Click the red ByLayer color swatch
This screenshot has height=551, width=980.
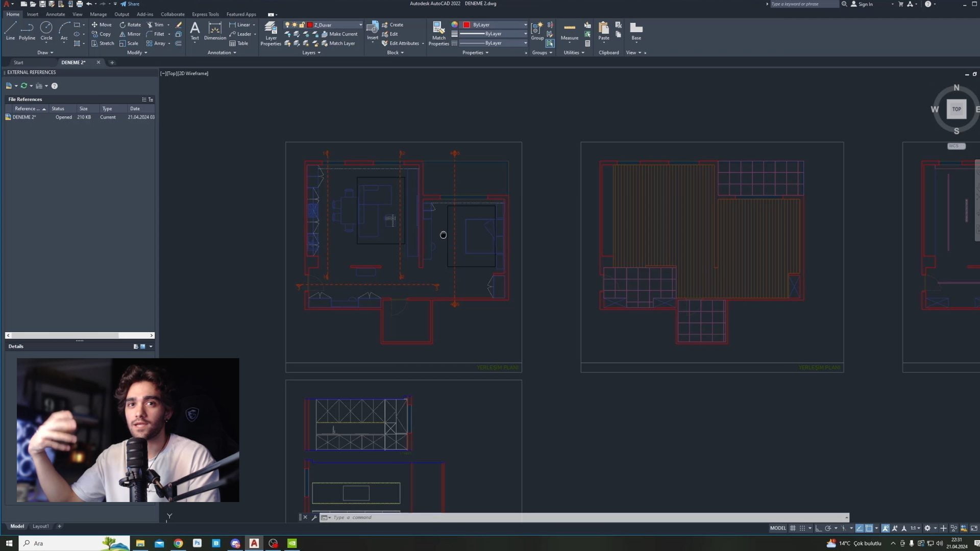pos(466,24)
